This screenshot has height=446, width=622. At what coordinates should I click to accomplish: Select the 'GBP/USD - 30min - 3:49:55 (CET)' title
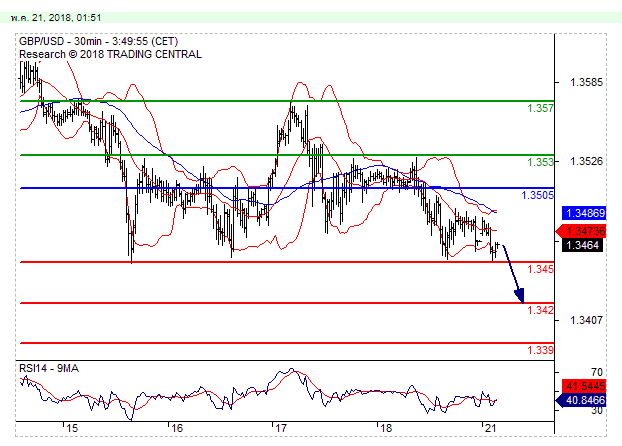pos(98,41)
